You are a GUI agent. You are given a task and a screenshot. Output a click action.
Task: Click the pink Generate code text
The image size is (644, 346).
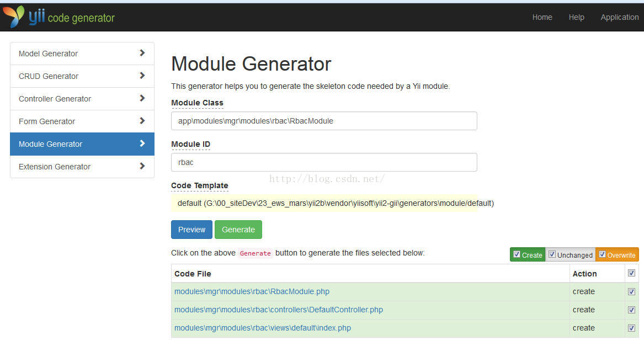point(255,253)
